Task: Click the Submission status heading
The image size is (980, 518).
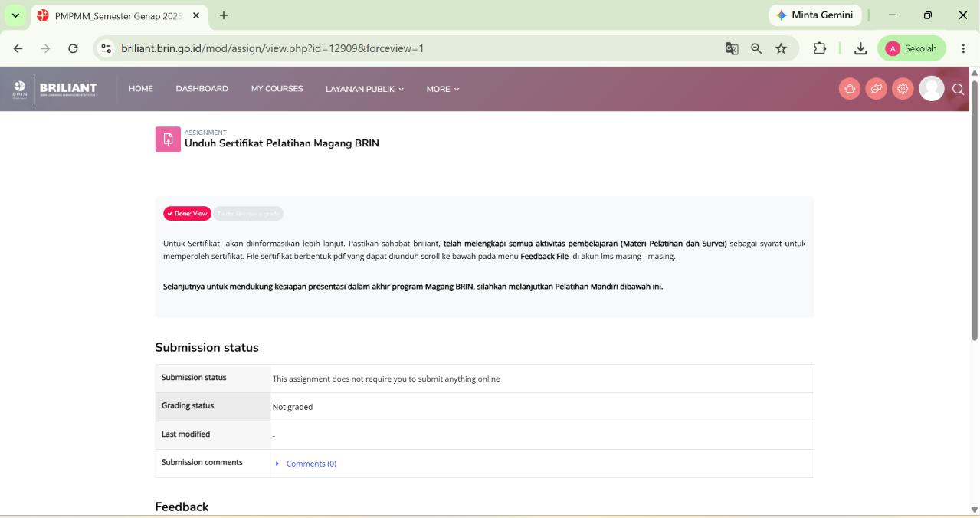Action: tap(207, 348)
